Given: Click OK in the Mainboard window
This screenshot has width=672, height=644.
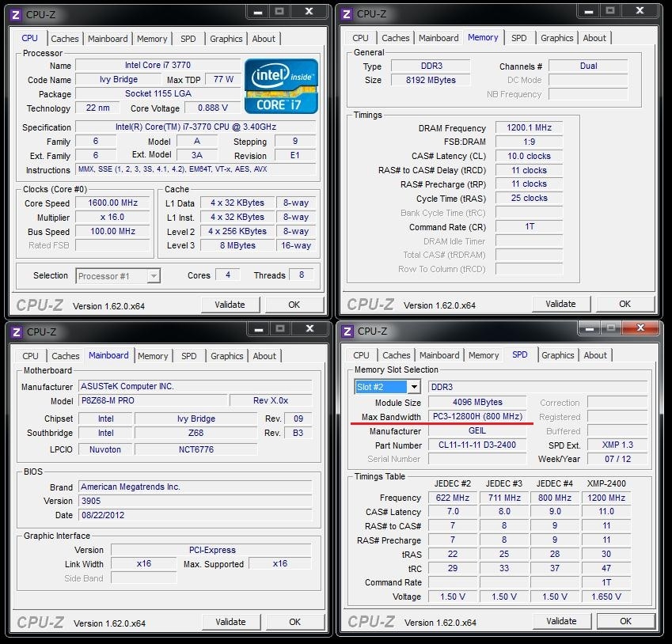Looking at the screenshot, I should pyautogui.click(x=295, y=622).
